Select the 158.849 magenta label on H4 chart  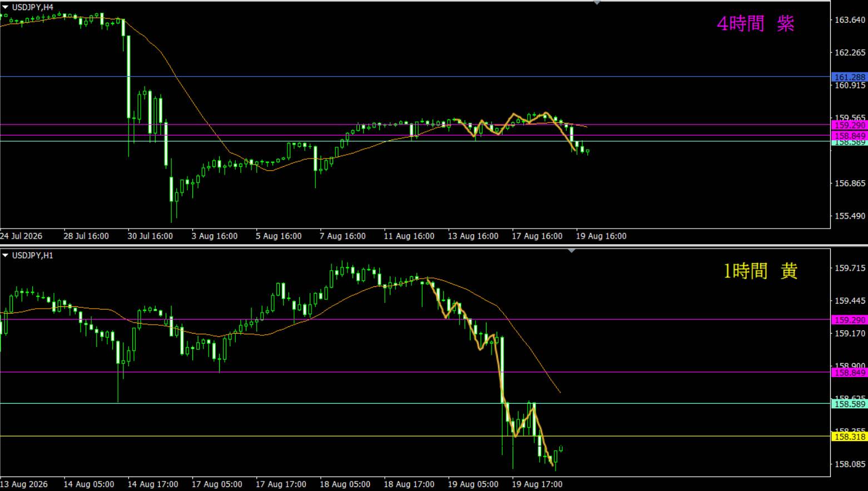coord(850,136)
